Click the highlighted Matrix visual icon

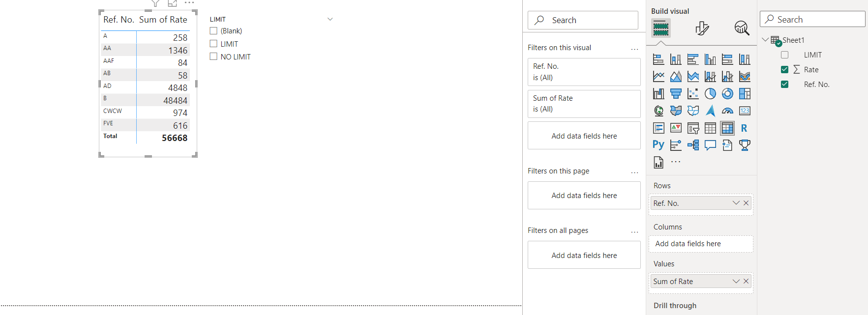727,128
